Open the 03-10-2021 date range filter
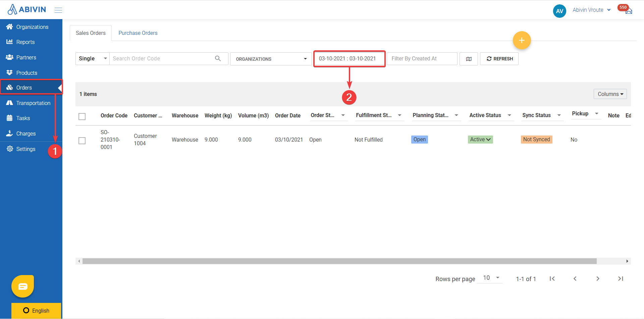The image size is (644, 319). (349, 59)
